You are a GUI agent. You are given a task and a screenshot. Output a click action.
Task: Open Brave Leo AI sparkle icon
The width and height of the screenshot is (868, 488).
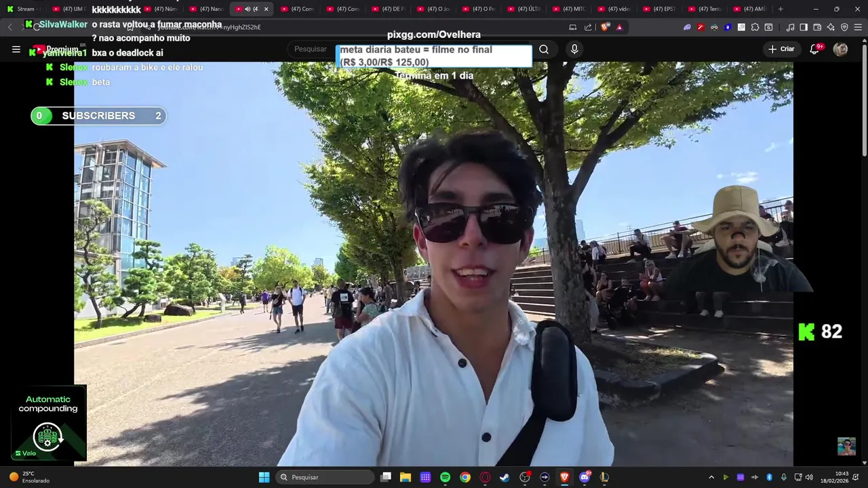[831, 27]
